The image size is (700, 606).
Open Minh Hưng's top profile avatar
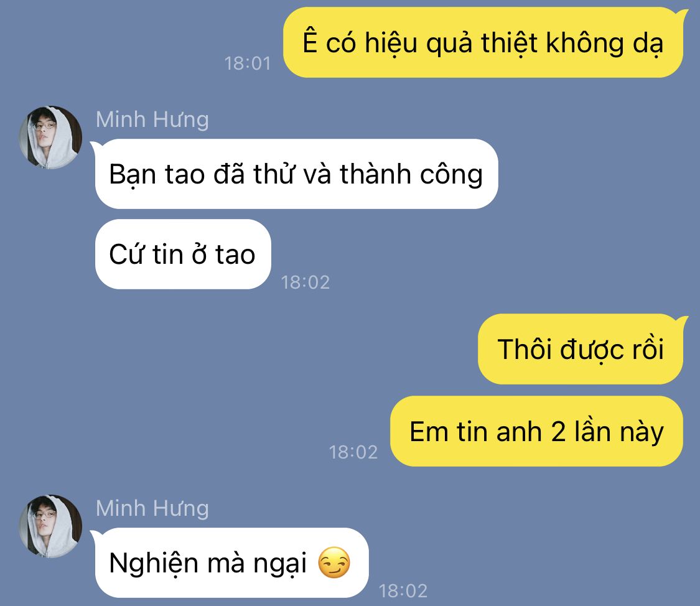50,138
